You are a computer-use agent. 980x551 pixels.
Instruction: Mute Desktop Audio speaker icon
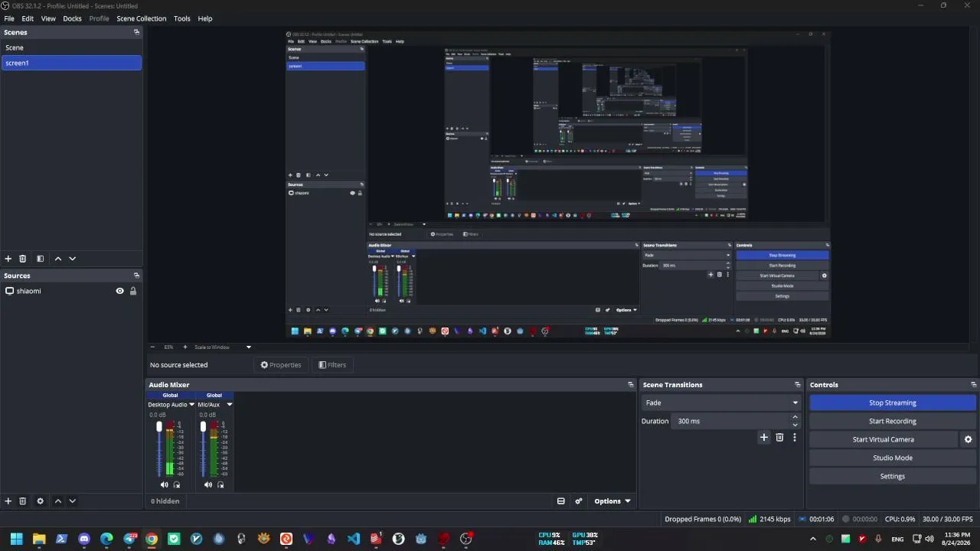[164, 484]
